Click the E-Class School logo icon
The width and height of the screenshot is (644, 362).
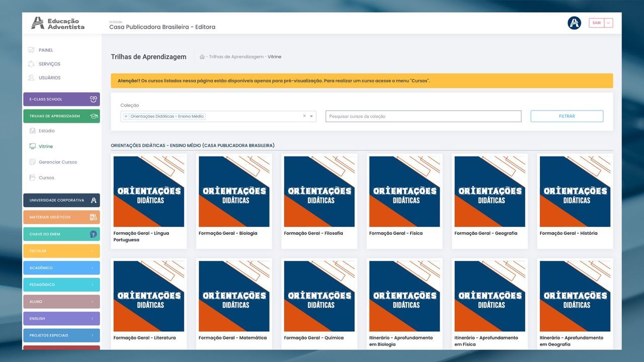tap(93, 99)
